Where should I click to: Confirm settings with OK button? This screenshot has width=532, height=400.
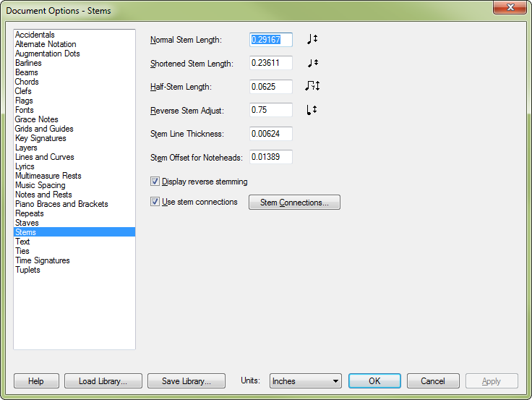click(x=374, y=381)
